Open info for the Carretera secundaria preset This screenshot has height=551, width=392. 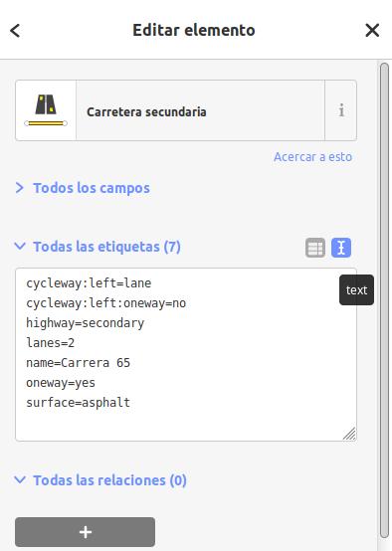coord(340,110)
